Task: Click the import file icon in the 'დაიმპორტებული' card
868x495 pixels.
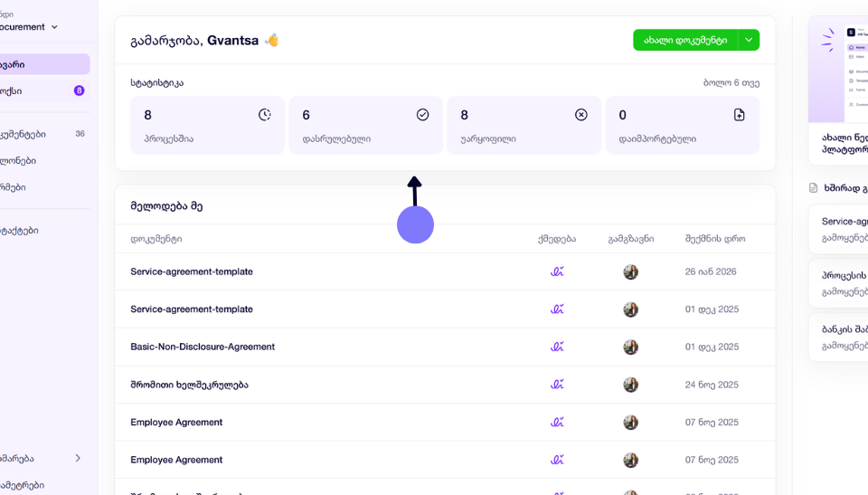Action: pyautogui.click(x=739, y=115)
